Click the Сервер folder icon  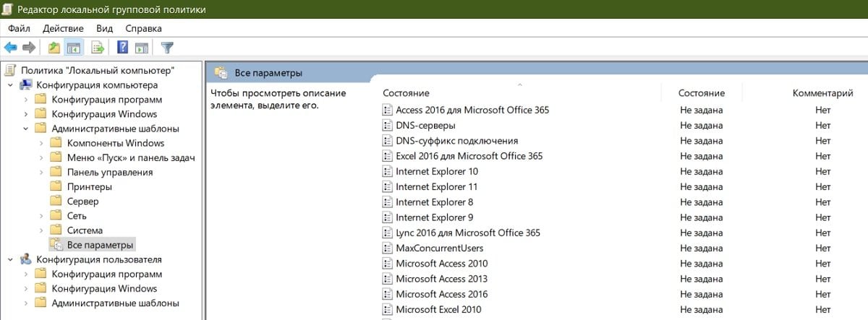56,201
